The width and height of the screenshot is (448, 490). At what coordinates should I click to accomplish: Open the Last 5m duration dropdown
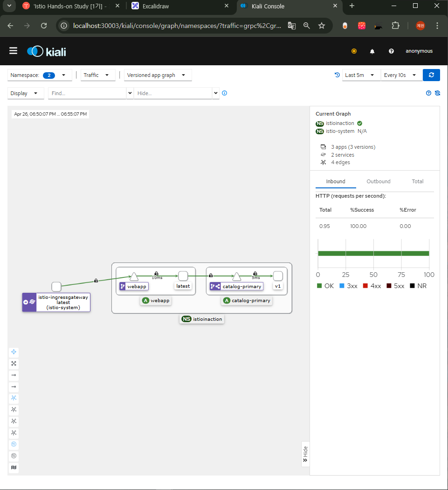coord(361,75)
